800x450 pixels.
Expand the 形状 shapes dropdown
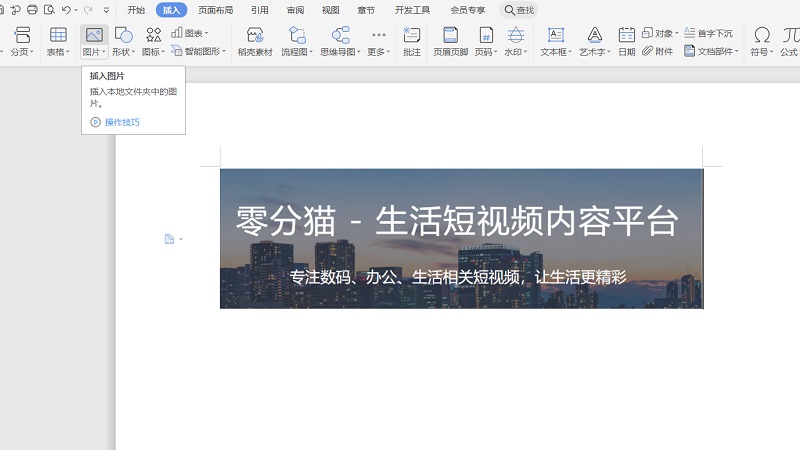123,52
